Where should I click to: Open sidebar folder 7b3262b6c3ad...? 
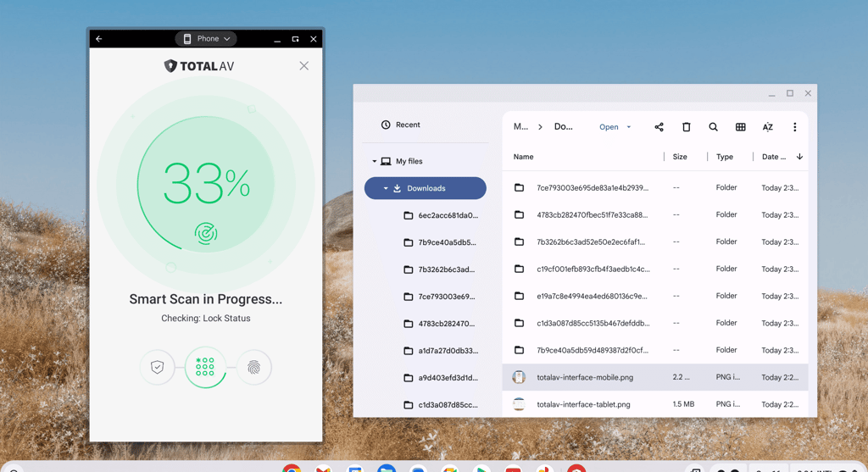(441, 269)
